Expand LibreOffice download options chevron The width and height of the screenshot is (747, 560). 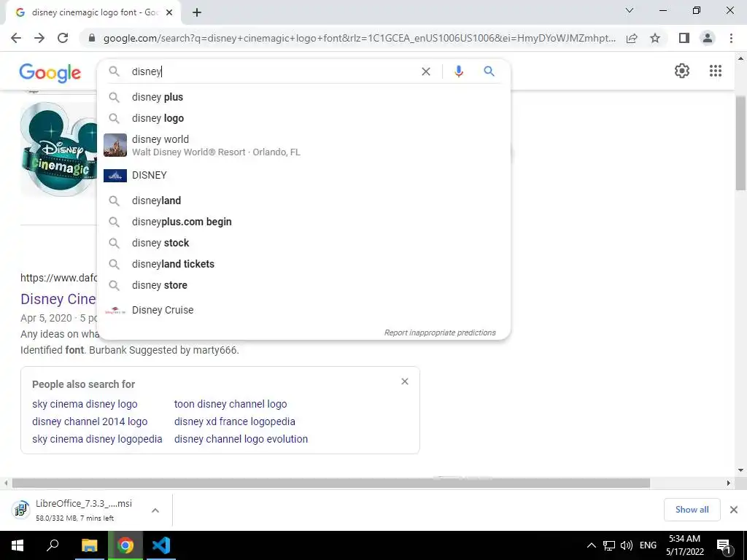(x=155, y=510)
